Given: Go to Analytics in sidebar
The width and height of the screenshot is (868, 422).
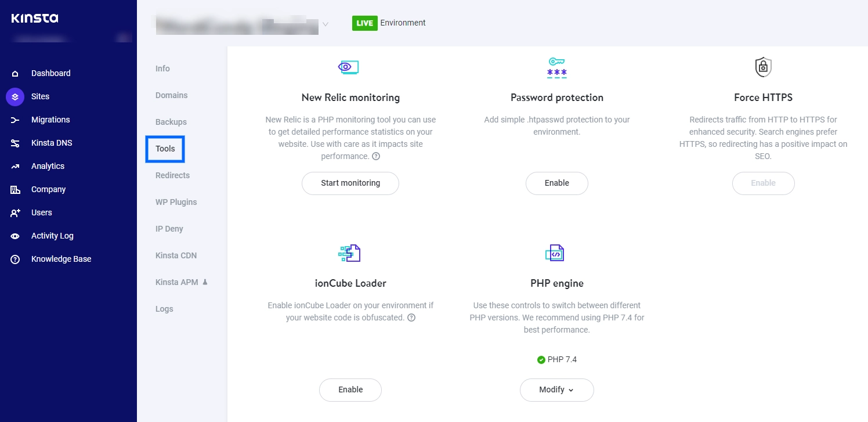Looking at the screenshot, I should (x=48, y=166).
